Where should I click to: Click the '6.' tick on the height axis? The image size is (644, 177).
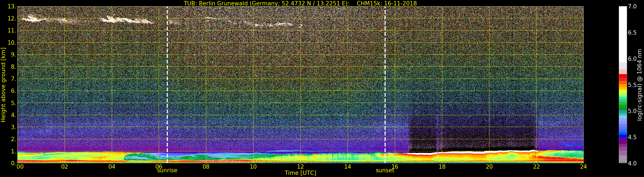13,91
